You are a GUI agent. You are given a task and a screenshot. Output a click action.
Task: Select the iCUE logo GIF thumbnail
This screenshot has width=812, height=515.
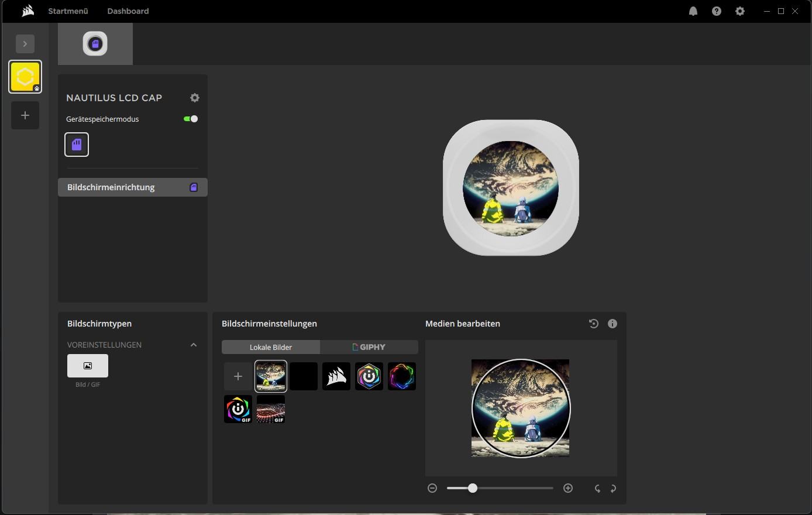(x=238, y=409)
